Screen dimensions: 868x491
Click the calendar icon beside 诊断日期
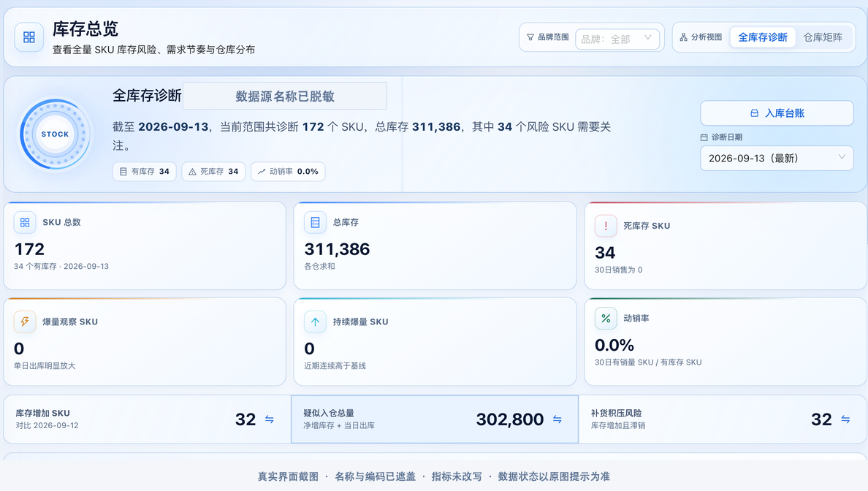point(704,137)
